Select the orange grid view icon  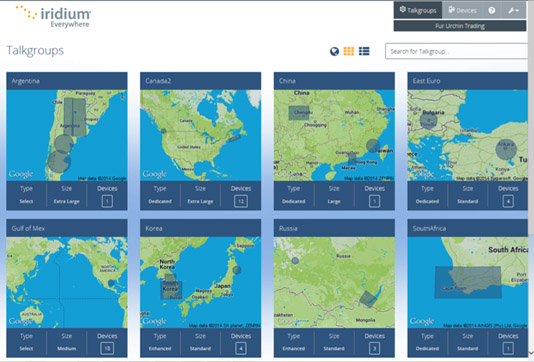tap(349, 51)
